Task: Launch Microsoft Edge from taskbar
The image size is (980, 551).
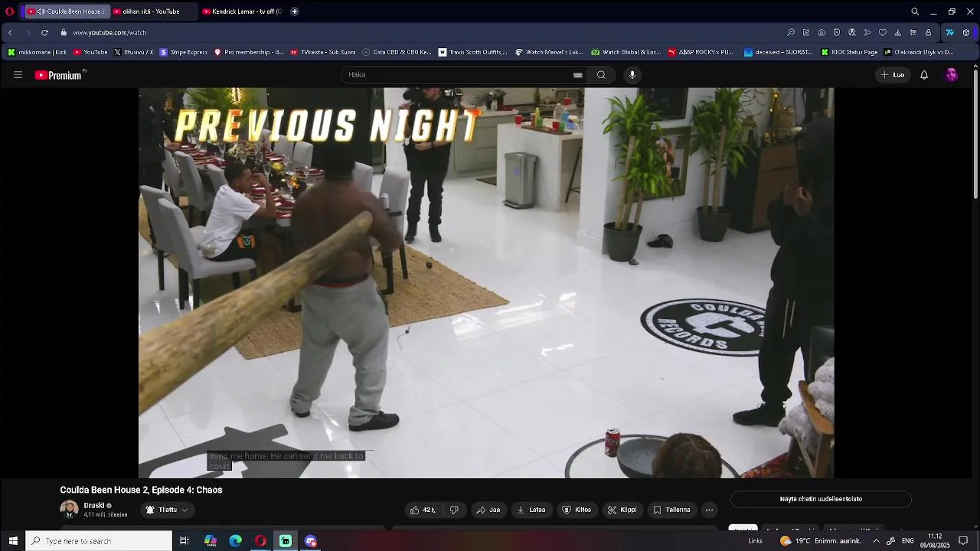Action: (x=236, y=541)
